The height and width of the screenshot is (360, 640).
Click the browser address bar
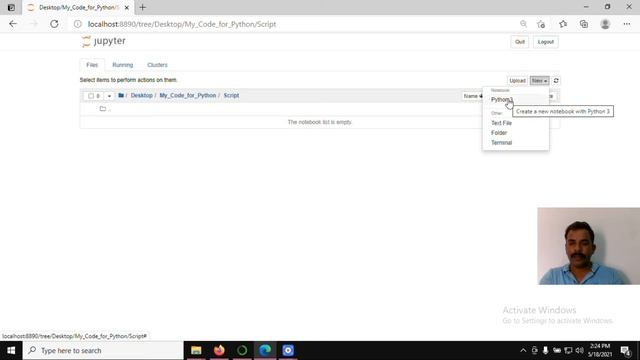click(298, 24)
